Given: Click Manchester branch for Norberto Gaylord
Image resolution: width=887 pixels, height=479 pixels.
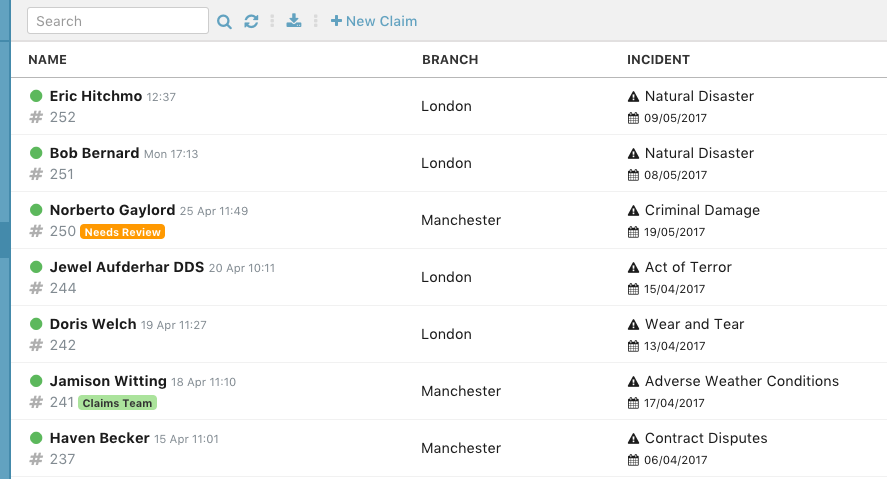Looking at the screenshot, I should pos(461,220).
